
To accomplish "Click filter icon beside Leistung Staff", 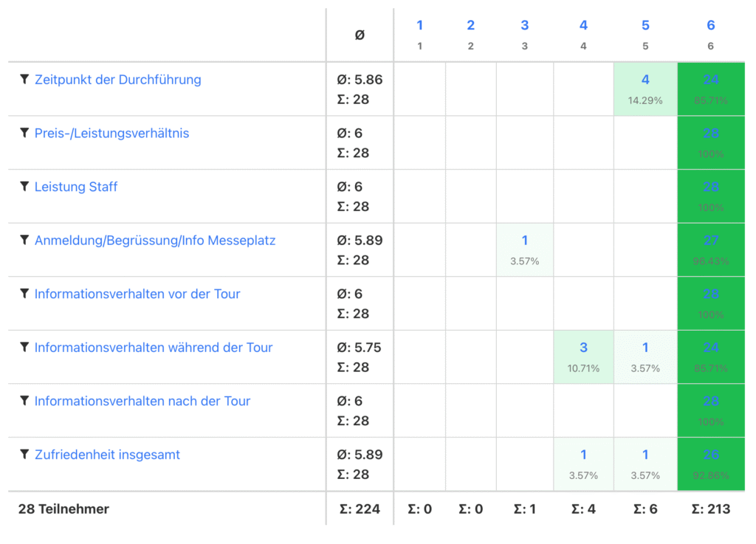I will pos(24,187).
